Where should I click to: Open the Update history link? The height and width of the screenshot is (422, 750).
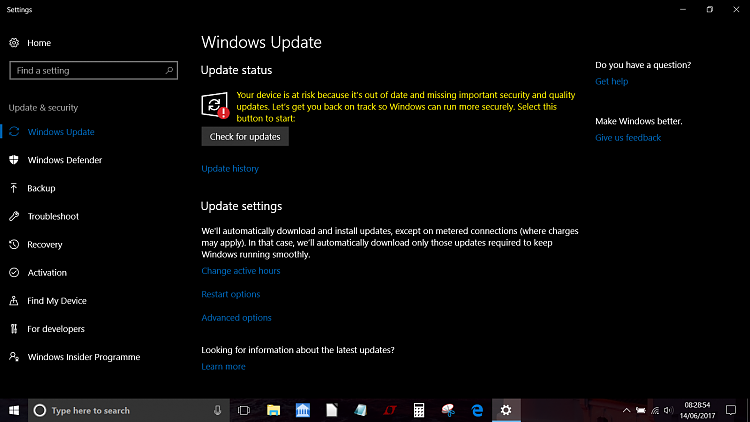point(230,168)
